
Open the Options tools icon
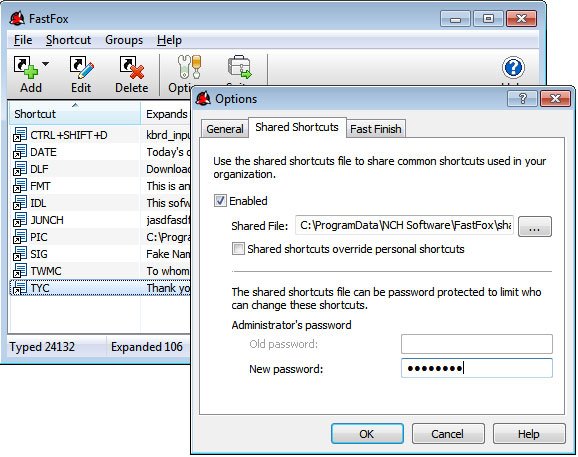pos(189,67)
